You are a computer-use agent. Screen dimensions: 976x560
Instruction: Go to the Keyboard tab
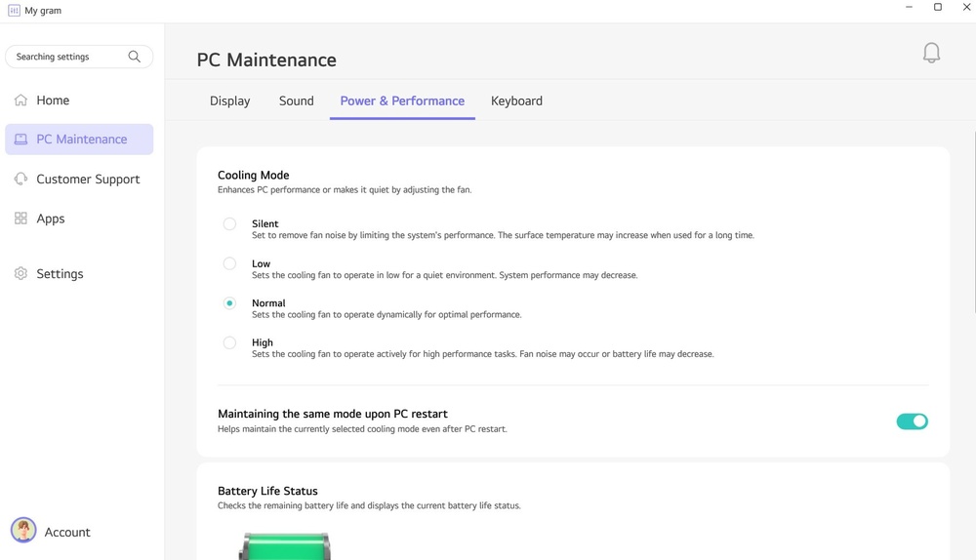click(x=516, y=101)
